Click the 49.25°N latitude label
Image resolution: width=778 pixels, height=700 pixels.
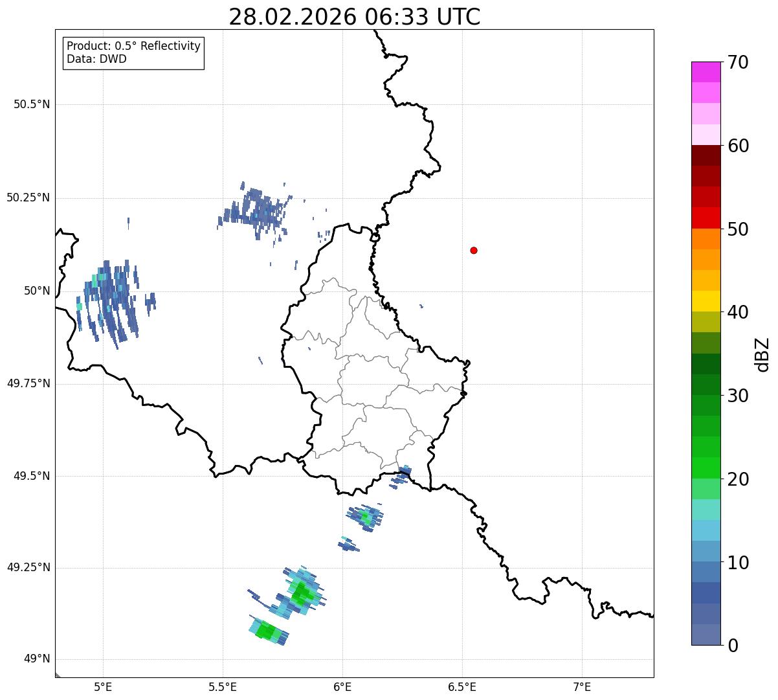pos(28,568)
